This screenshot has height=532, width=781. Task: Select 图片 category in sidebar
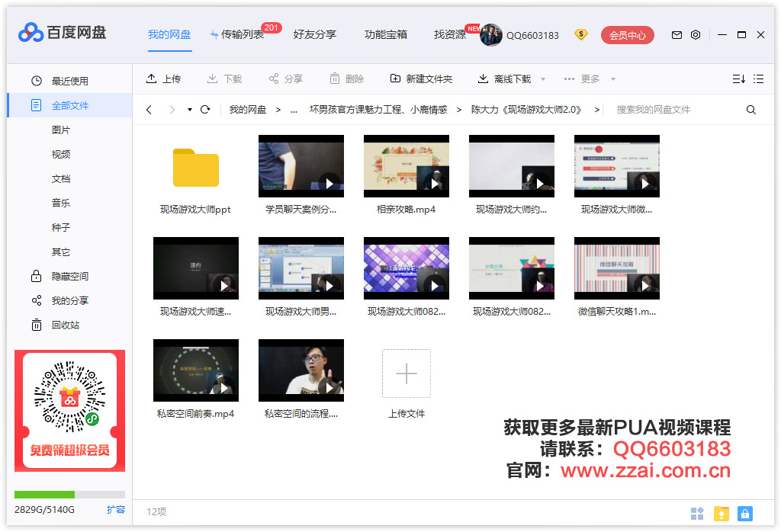coord(61,130)
